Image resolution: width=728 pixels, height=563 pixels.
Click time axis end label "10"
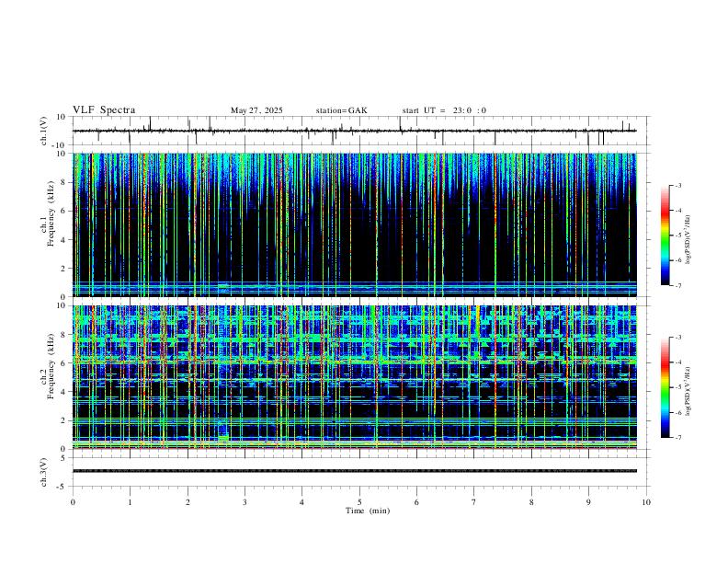646,502
